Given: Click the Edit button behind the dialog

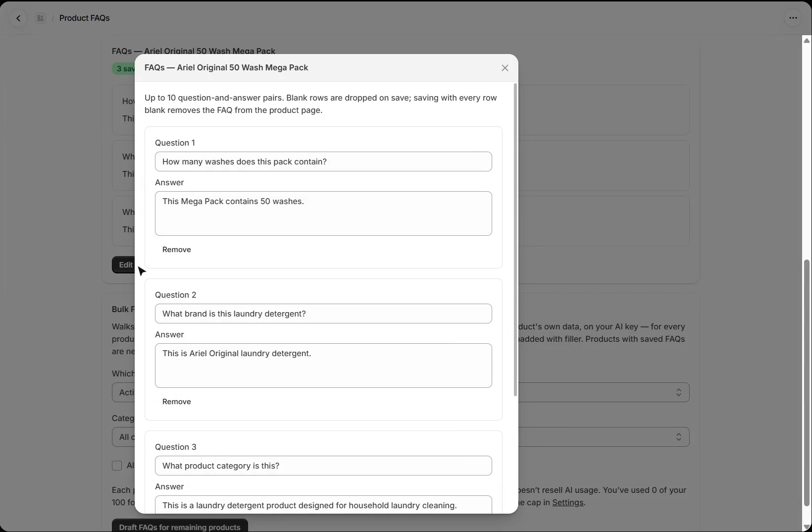Looking at the screenshot, I should point(123,265).
